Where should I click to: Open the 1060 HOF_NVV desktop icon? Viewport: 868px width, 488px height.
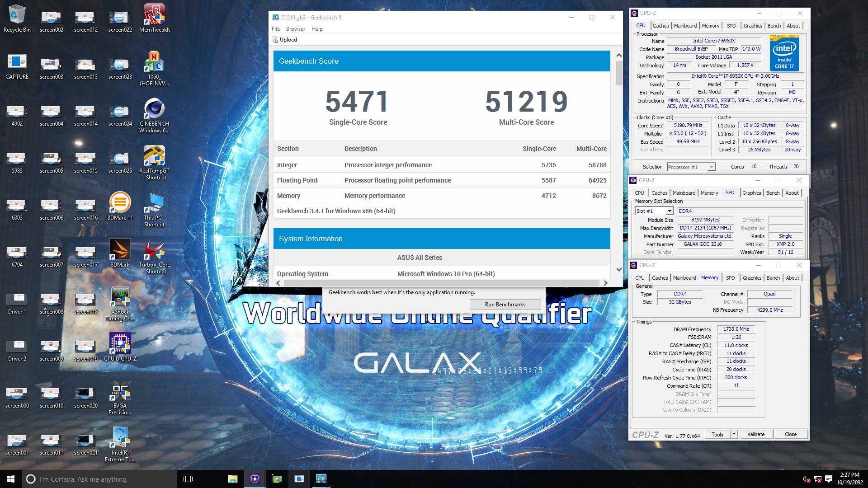click(x=154, y=68)
